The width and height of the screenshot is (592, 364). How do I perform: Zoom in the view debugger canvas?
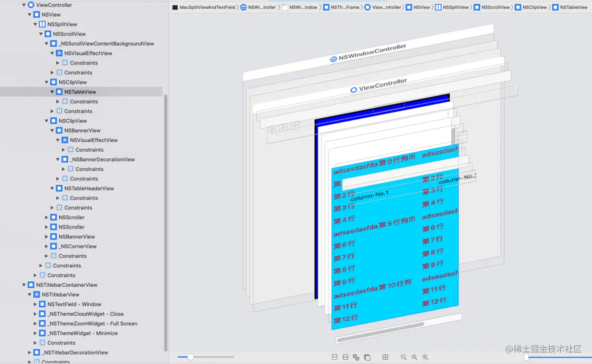point(425,357)
